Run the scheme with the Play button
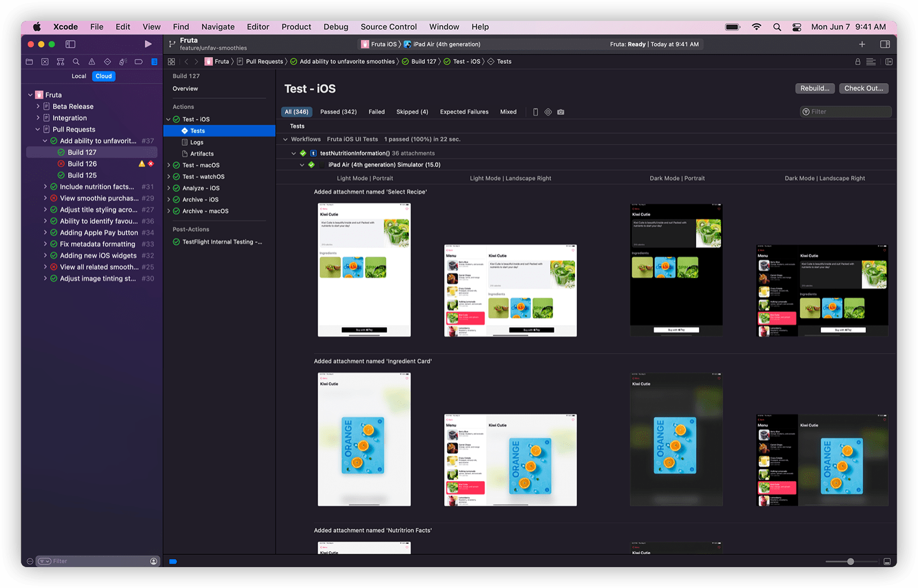 [x=148, y=44]
